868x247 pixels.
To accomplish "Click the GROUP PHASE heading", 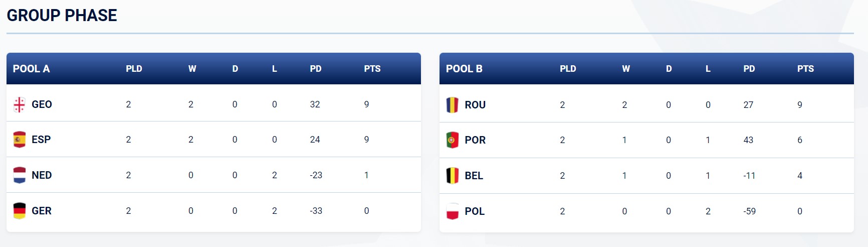I will 62,16.
